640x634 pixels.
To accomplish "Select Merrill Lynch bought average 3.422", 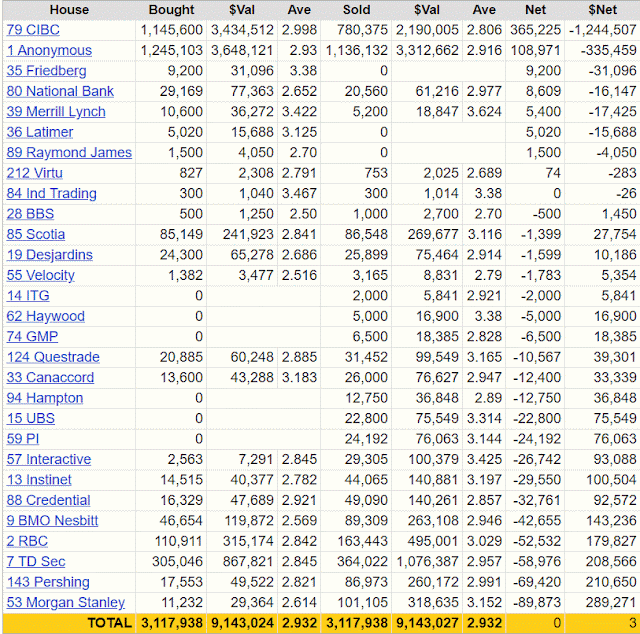I will pyautogui.click(x=299, y=111).
